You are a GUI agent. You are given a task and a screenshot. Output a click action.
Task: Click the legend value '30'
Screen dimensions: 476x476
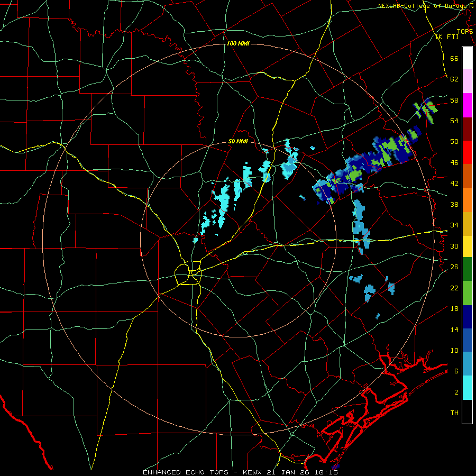pyautogui.click(x=454, y=246)
